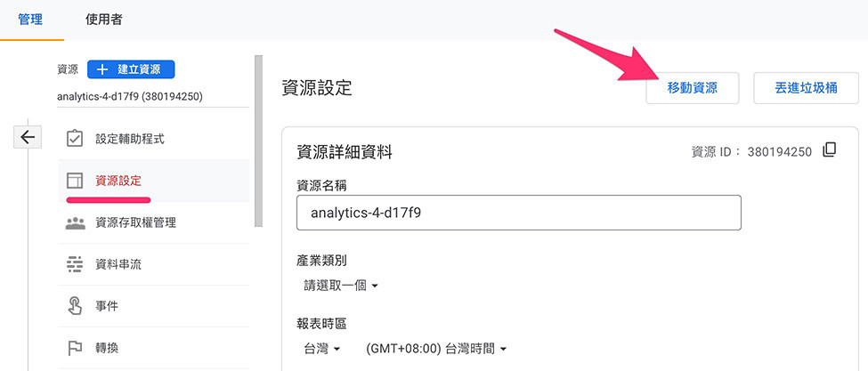The width and height of the screenshot is (868, 371).
Task: Open 資源存取權管理 menu item
Action: pos(135,222)
